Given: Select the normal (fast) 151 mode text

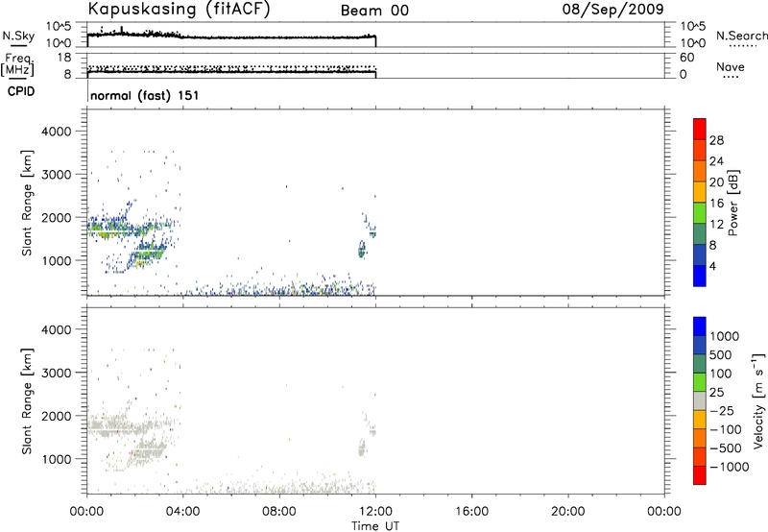Looking at the screenshot, I should click(x=145, y=95).
